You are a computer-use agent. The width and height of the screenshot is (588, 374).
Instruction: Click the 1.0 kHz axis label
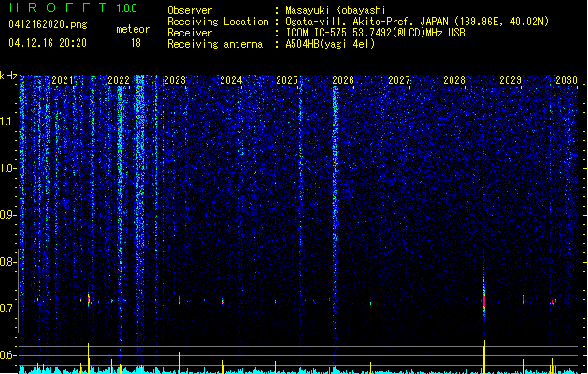pyautogui.click(x=7, y=168)
